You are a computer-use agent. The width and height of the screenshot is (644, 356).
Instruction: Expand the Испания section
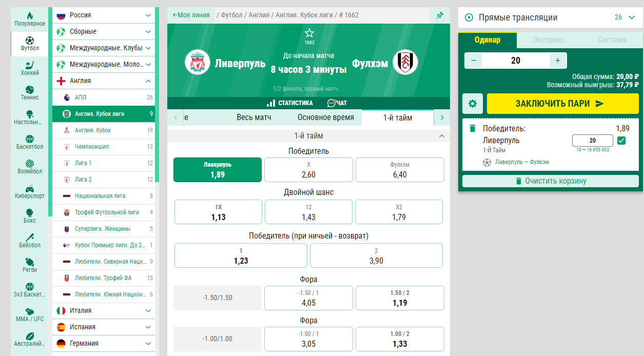(104, 327)
